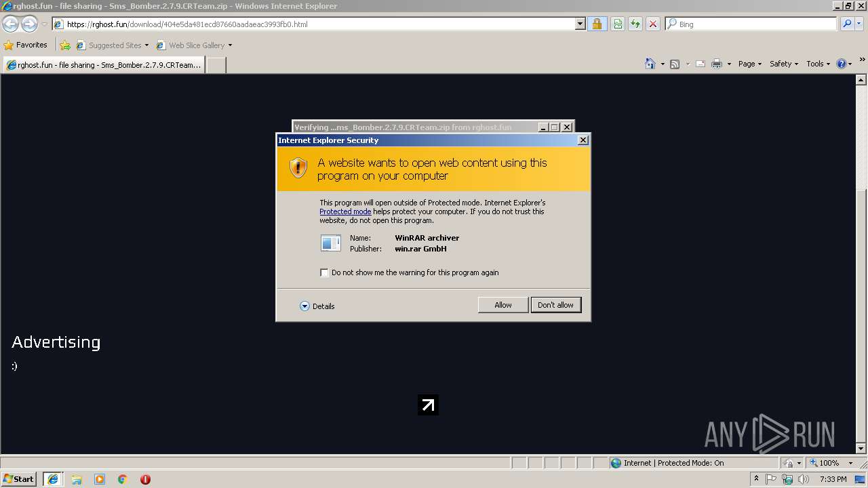
Task: Open zoom level dropdown arrow
Action: 850,463
